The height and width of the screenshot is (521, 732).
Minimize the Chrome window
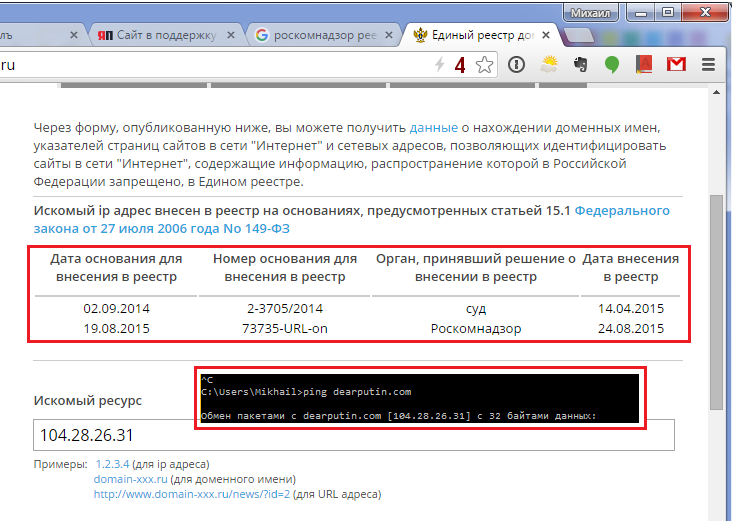(640, 13)
